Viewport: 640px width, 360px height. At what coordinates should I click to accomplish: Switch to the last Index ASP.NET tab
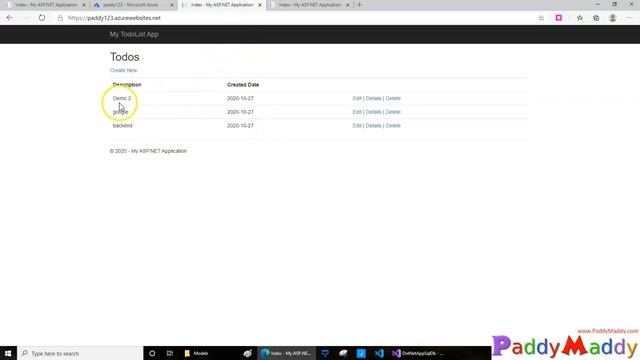(x=310, y=5)
